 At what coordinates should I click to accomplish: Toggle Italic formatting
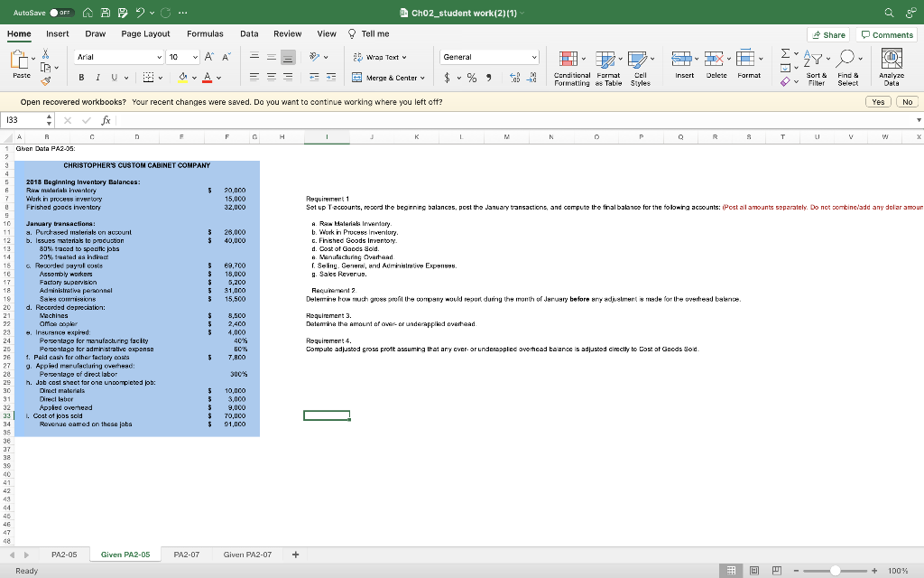(x=97, y=78)
